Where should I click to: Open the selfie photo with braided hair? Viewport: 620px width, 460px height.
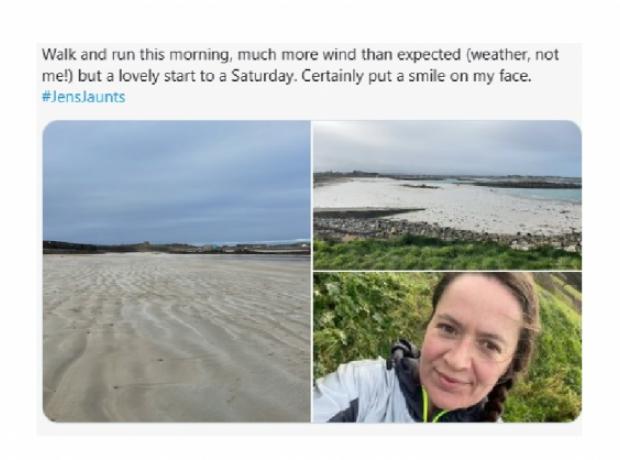click(447, 347)
